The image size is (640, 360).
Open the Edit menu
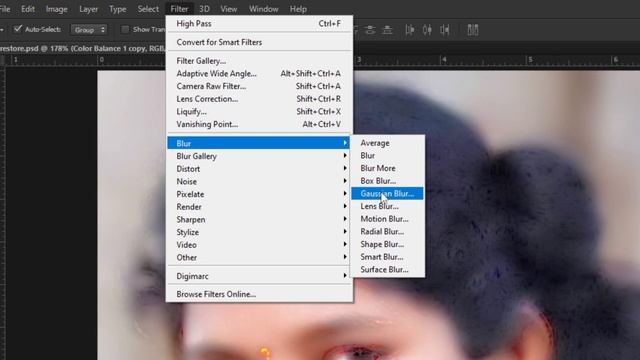pos(28,9)
